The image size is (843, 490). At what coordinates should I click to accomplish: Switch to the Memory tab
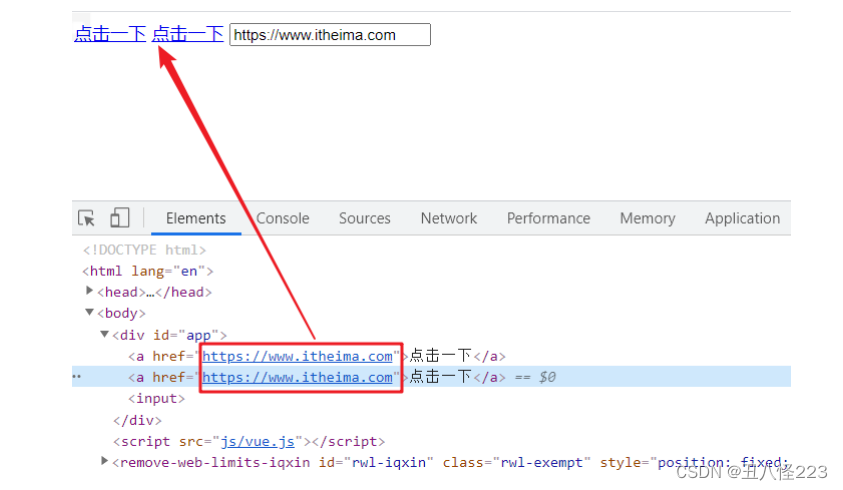[x=647, y=218]
